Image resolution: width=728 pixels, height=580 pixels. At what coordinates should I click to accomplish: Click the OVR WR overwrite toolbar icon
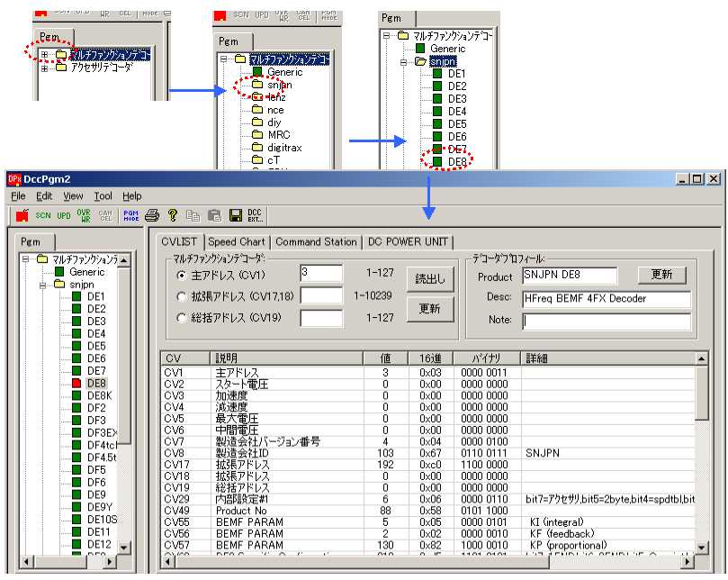pos(85,215)
